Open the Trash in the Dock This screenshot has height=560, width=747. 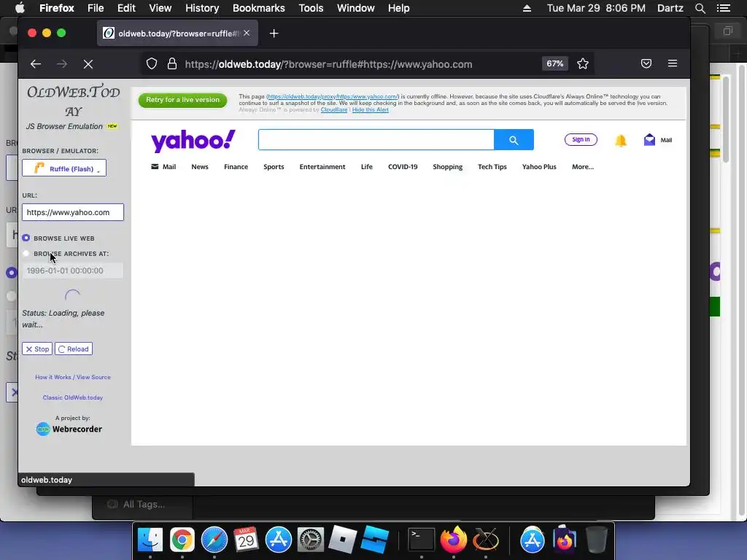coord(596,540)
